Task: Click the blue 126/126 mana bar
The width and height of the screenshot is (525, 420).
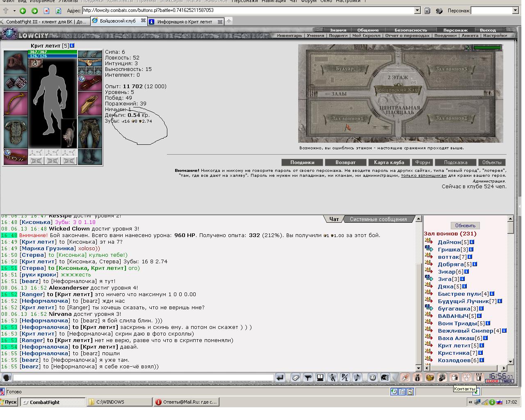Action: (x=52, y=56)
